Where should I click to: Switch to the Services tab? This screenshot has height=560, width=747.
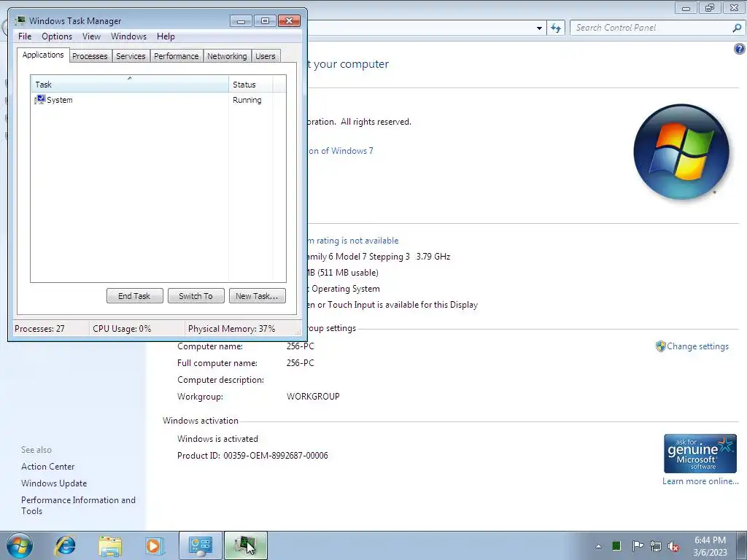point(131,56)
